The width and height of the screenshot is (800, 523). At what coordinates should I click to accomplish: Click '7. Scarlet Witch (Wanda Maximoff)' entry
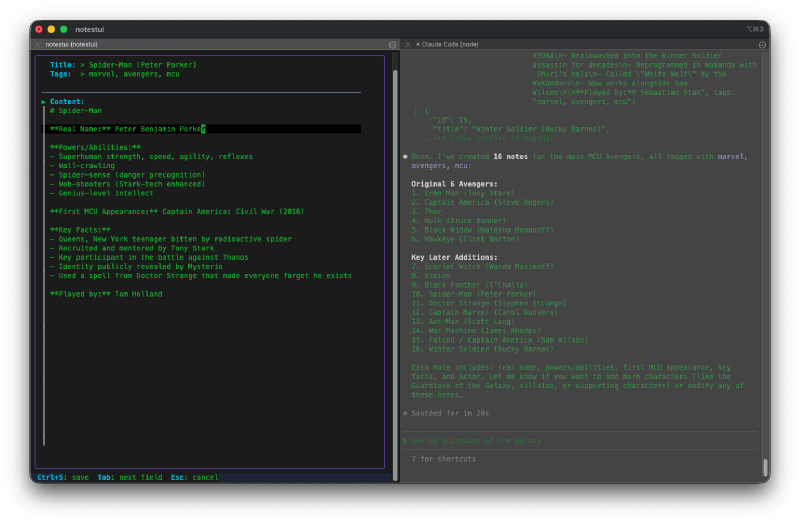(x=482, y=267)
